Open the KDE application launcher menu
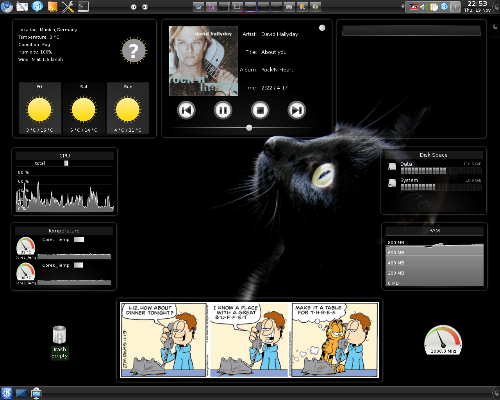 7,393
